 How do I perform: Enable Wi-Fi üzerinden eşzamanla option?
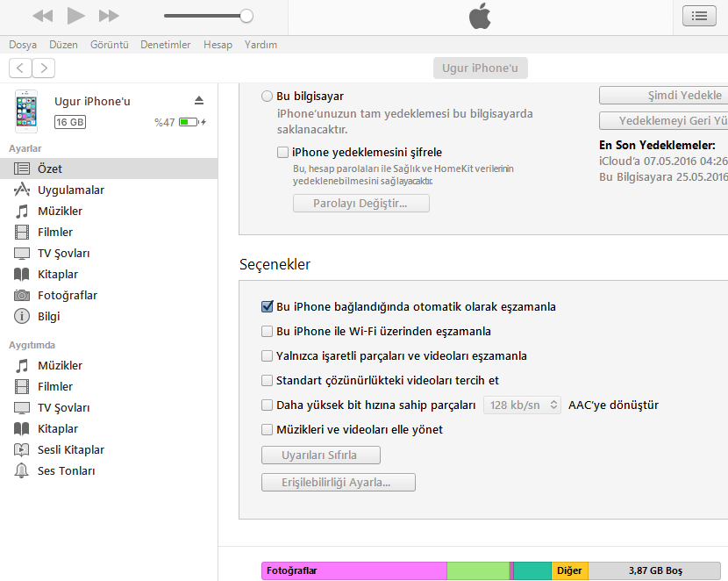coord(267,331)
